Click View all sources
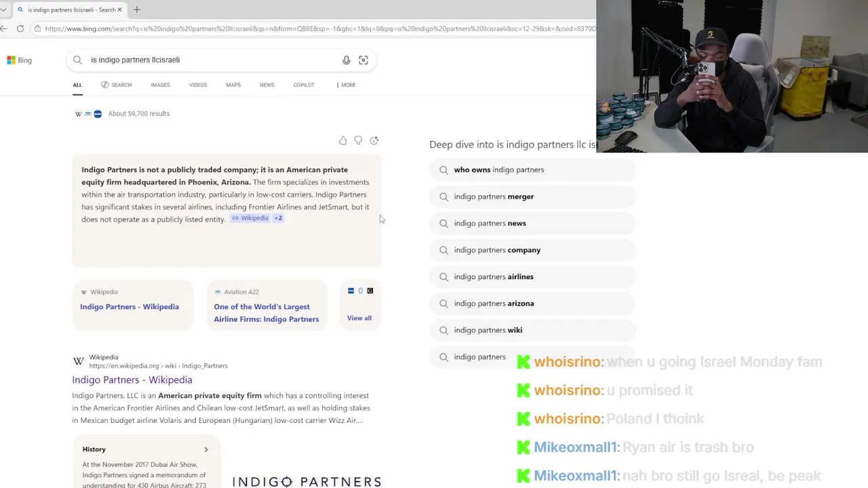868x488 pixels. coord(359,318)
